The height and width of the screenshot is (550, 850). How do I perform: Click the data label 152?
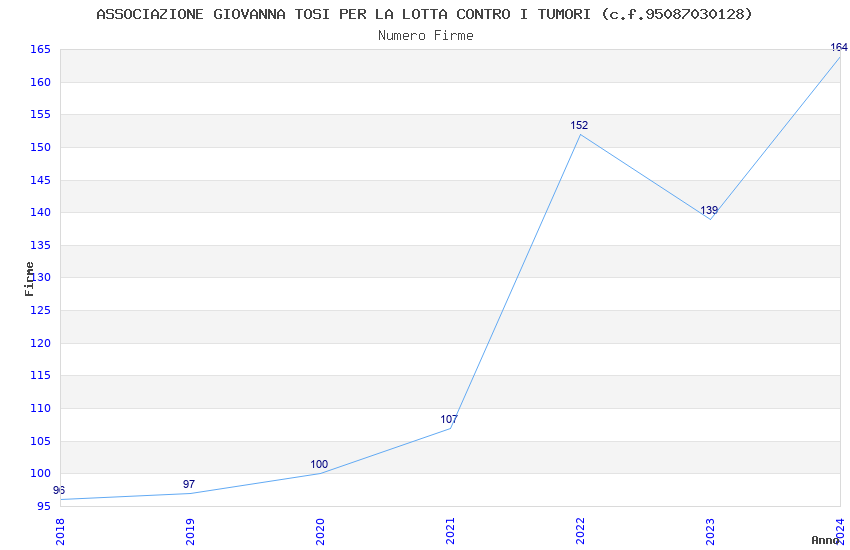pyautogui.click(x=579, y=126)
